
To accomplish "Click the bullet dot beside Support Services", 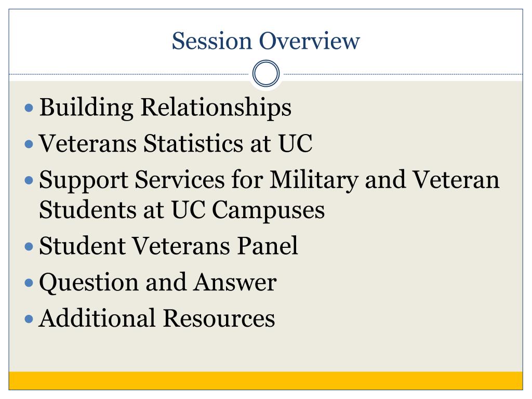I will [29, 180].
